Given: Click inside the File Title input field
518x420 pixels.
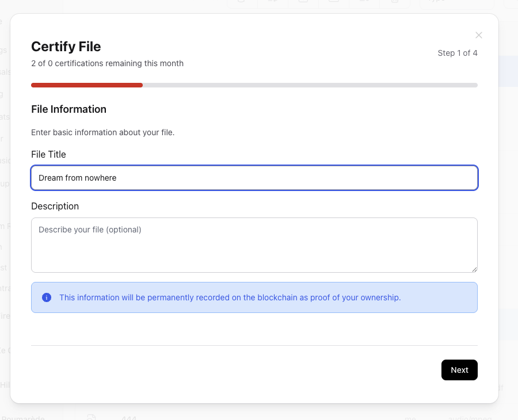Looking at the screenshot, I should 253,178.
